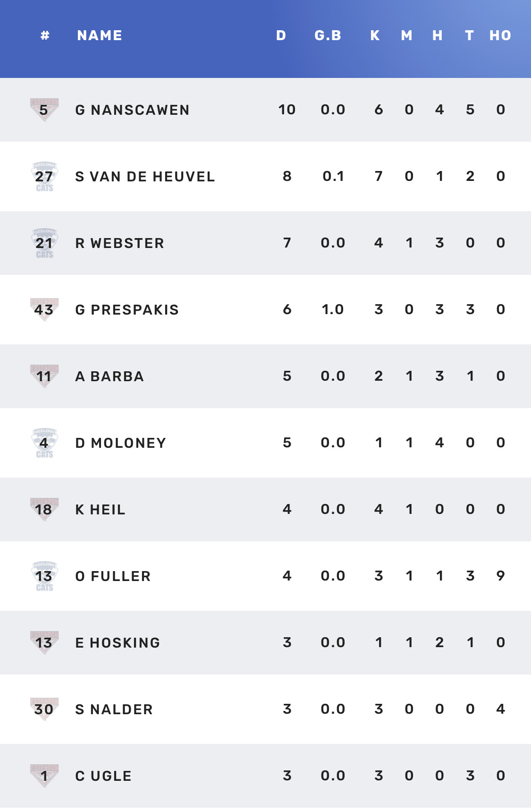Open player S Nalder

[114, 709]
